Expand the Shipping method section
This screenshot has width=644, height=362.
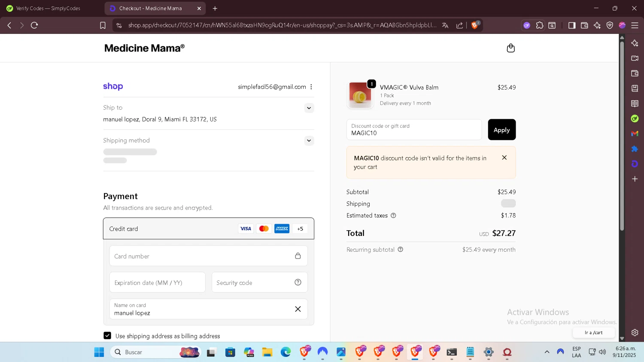(x=309, y=141)
